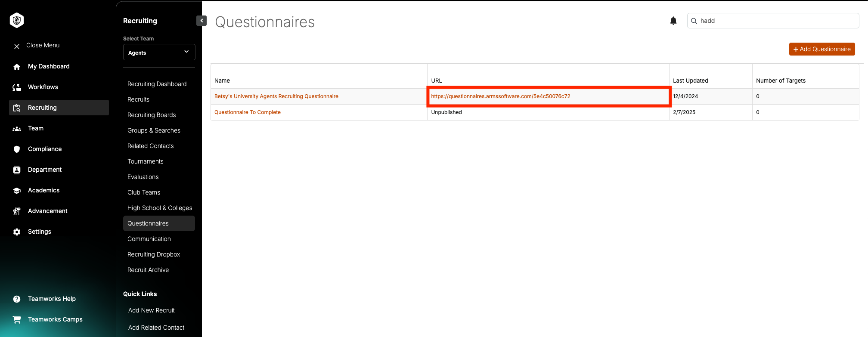This screenshot has height=337, width=868.
Task: Click the Teamworks Help question mark icon
Action: pos(17,299)
